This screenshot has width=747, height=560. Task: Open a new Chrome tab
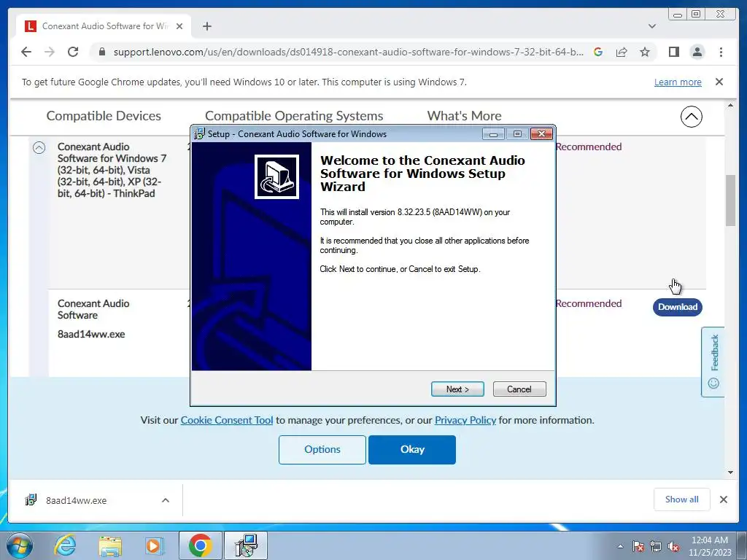(206, 26)
